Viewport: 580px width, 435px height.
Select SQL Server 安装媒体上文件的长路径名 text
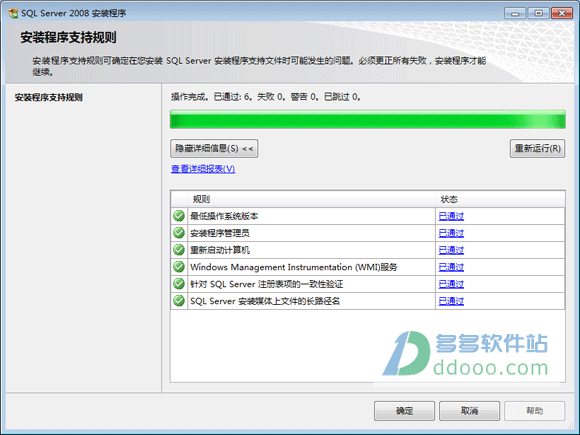265,301
